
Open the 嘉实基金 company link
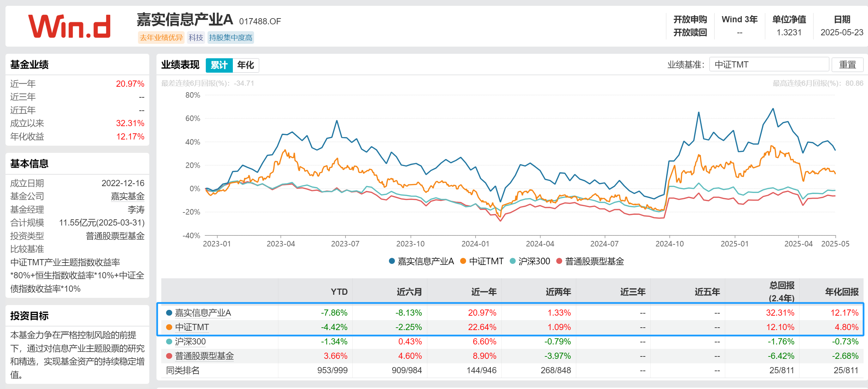coord(128,196)
